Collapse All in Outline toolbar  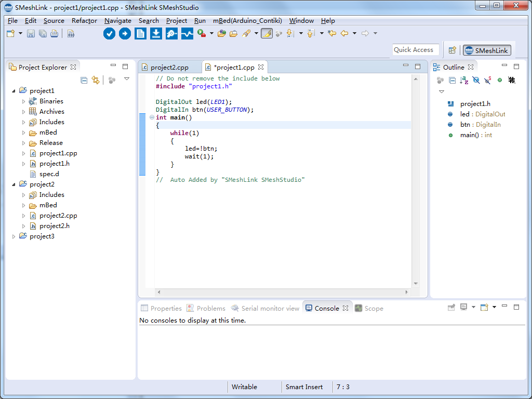(452, 80)
